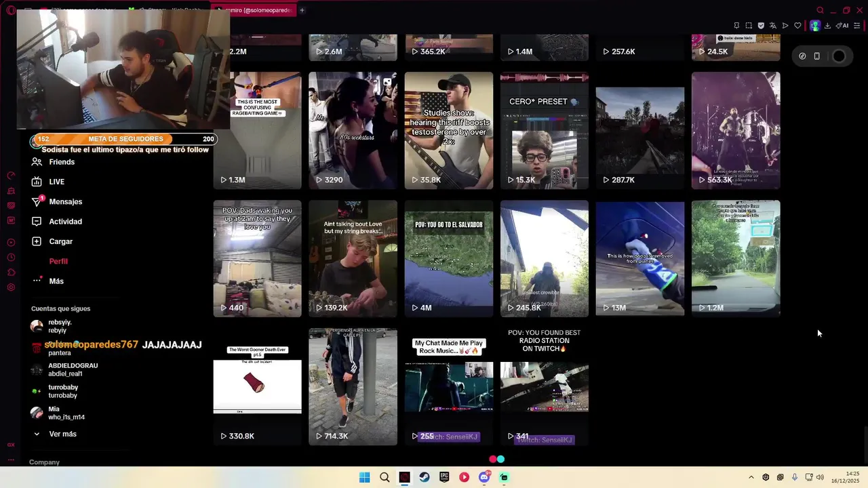Screen dimensions: 868x488
Task: Open the Opera GX menu logo
Action: [10, 10]
